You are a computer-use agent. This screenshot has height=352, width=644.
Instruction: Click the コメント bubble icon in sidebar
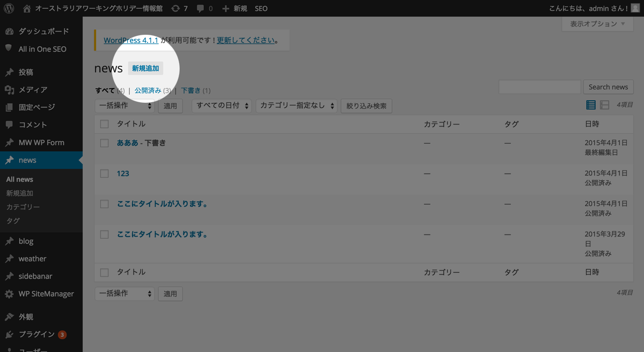tap(9, 124)
